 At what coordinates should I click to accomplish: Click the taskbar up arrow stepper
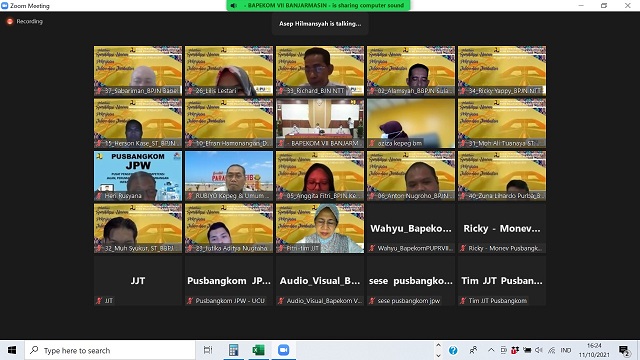[x=438, y=345]
